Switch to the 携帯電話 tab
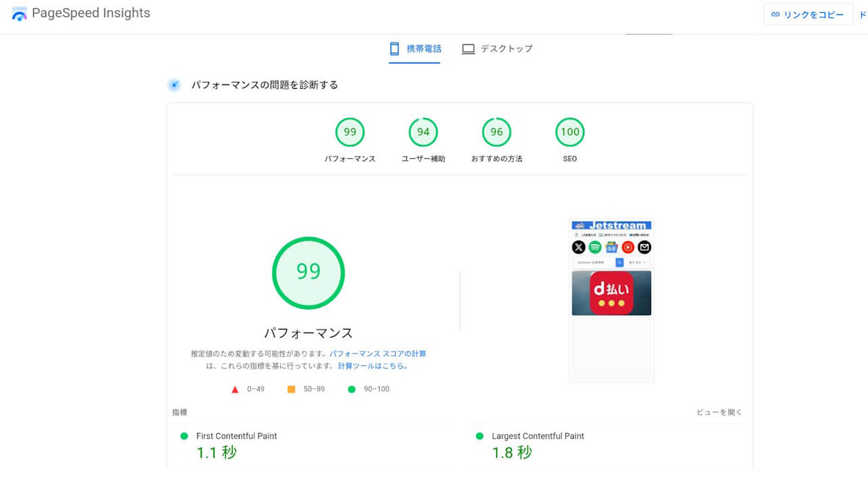This screenshot has height=488, width=868. coord(414,49)
